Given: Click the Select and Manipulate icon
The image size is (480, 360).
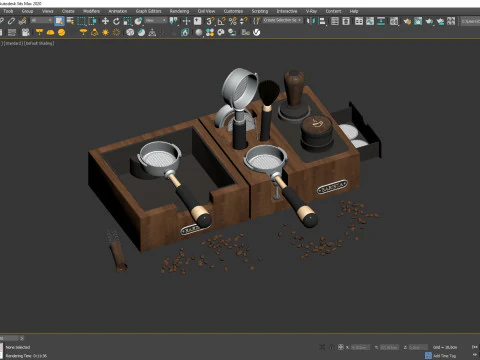Looking at the screenshot, I should pos(186,21).
